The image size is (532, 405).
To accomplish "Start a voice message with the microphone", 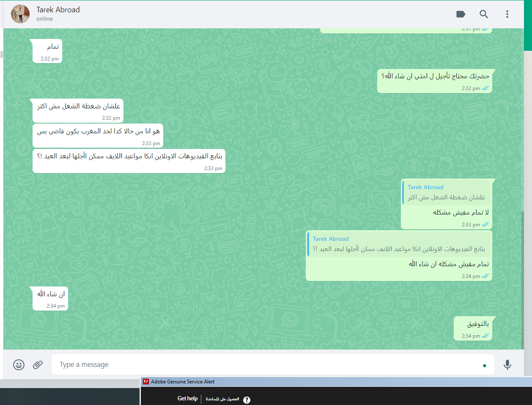I will [x=507, y=364].
